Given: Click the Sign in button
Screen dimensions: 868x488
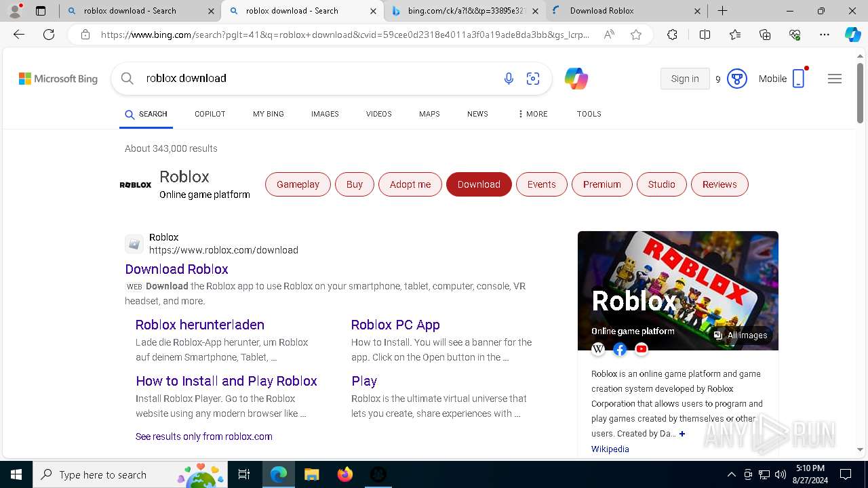Looking at the screenshot, I should click(685, 79).
